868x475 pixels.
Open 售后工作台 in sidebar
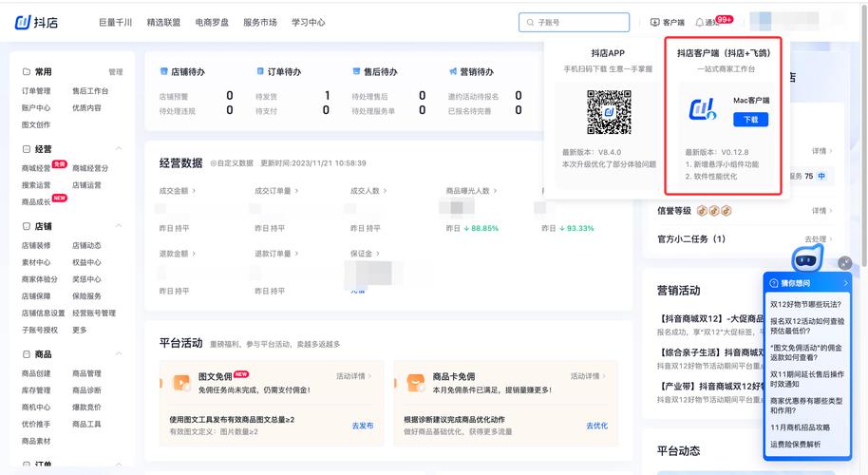pos(90,91)
